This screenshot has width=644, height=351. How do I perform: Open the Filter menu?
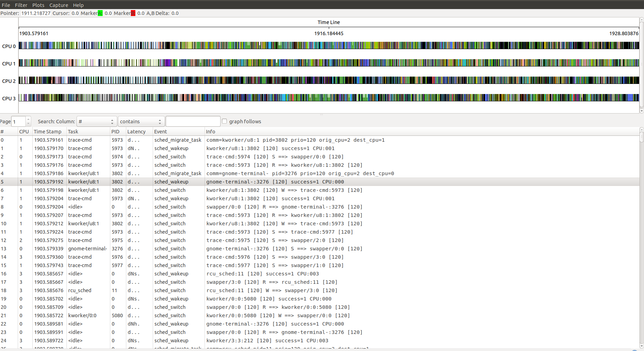[21, 5]
